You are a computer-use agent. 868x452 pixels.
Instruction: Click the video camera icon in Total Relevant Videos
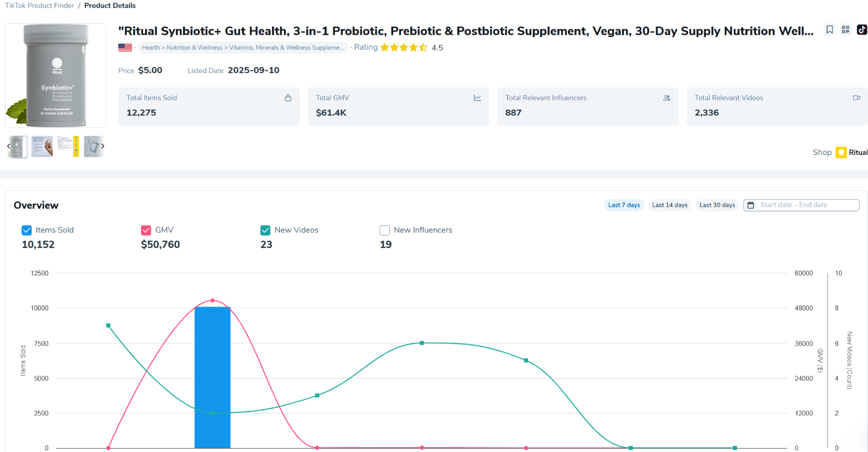pos(856,98)
